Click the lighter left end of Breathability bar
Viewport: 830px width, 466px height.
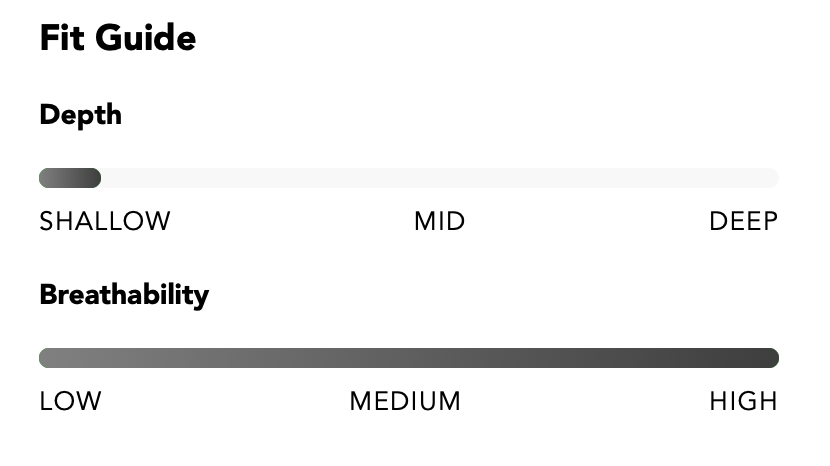49,358
